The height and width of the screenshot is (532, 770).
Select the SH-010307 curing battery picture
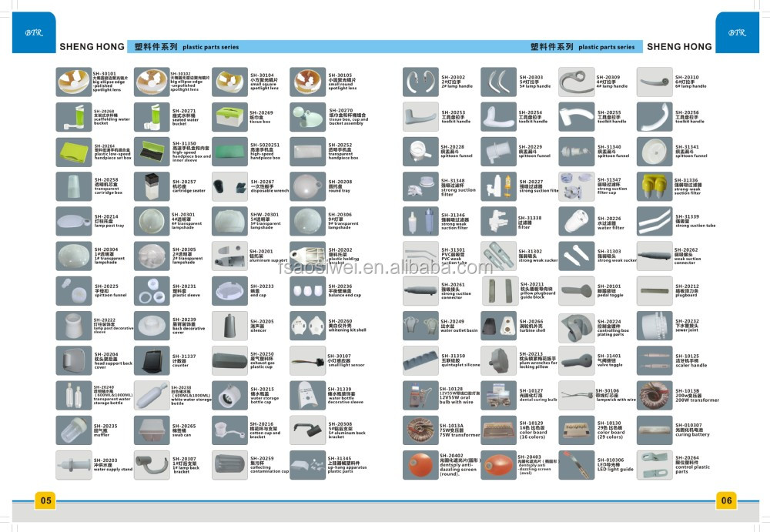[x=654, y=430]
